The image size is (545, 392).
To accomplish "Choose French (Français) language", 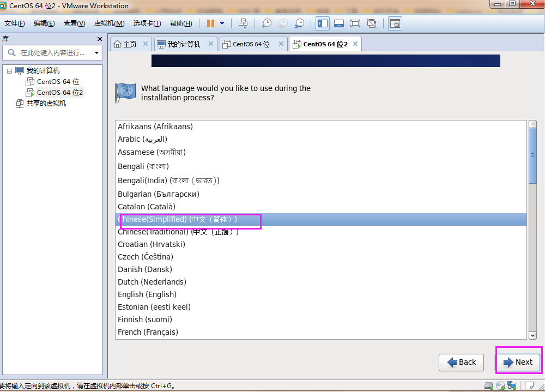I will click(321, 332).
